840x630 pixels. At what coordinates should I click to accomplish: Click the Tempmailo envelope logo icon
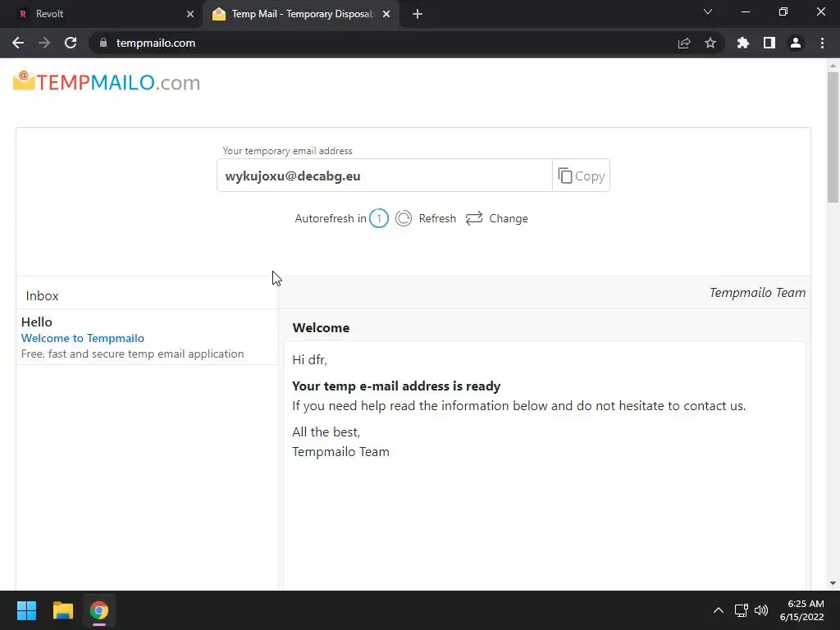(24, 81)
